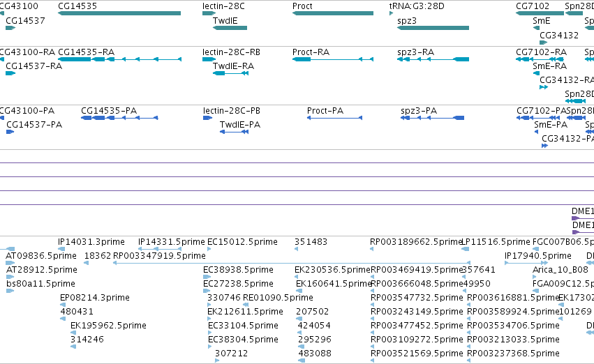Select the lectin-28C gene label
This screenshot has width=594, height=364.
click(223, 6)
